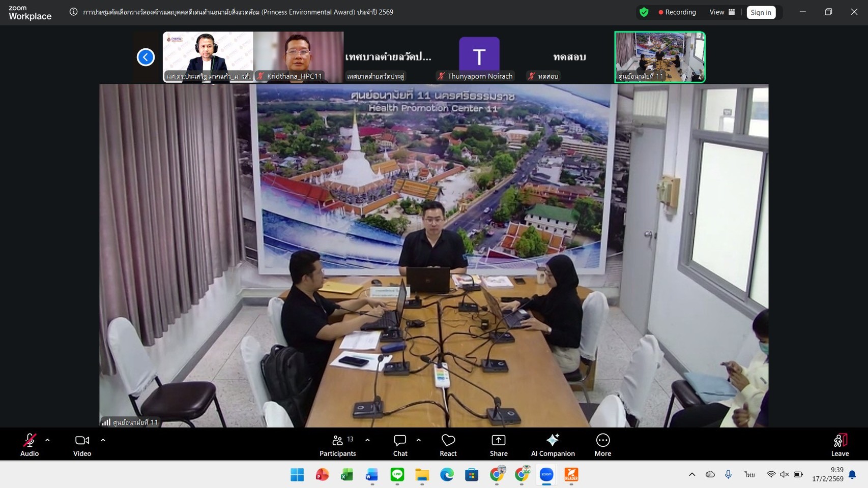Click the green encryption shield icon
The width and height of the screenshot is (868, 488).
point(644,12)
